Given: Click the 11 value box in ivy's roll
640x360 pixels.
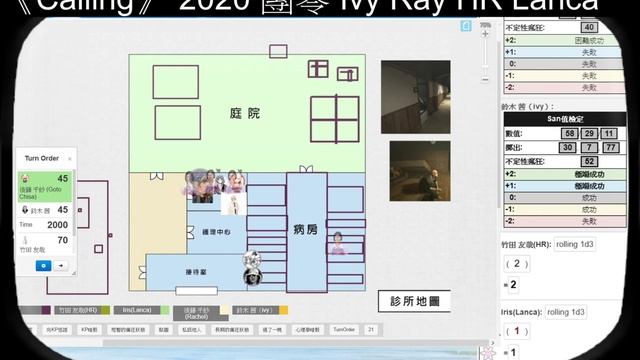Looking at the screenshot, I should [x=609, y=133].
